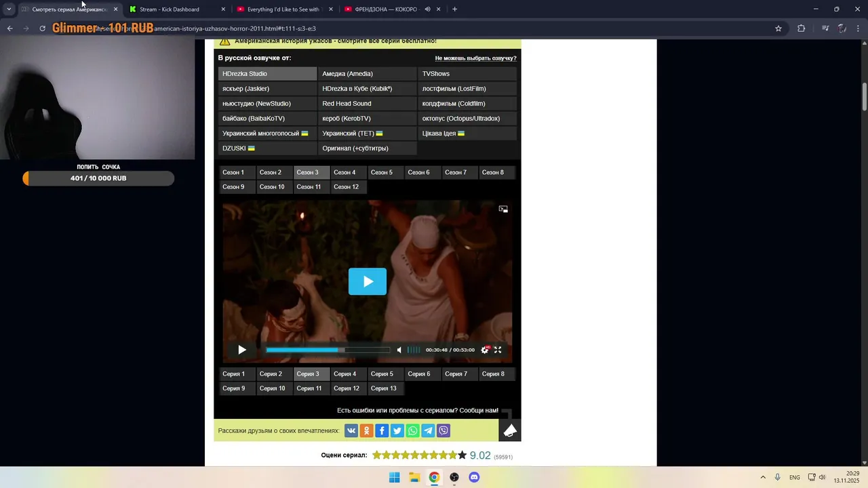The width and height of the screenshot is (868, 488).
Task: Open picture-in-picture icon on video corner
Action: [503, 209]
